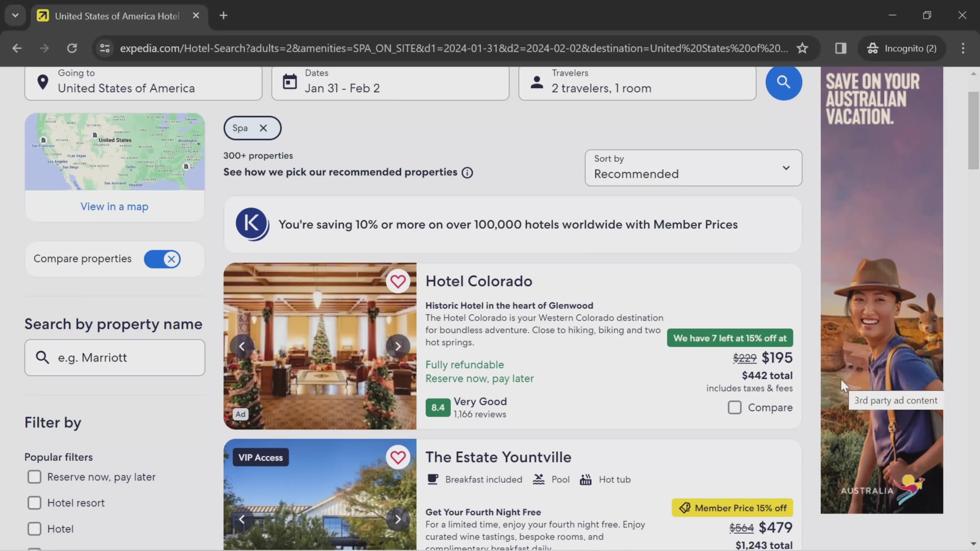Save The Estate Yountville to favorites
Viewport: 980px width, 551px height.
[398, 457]
